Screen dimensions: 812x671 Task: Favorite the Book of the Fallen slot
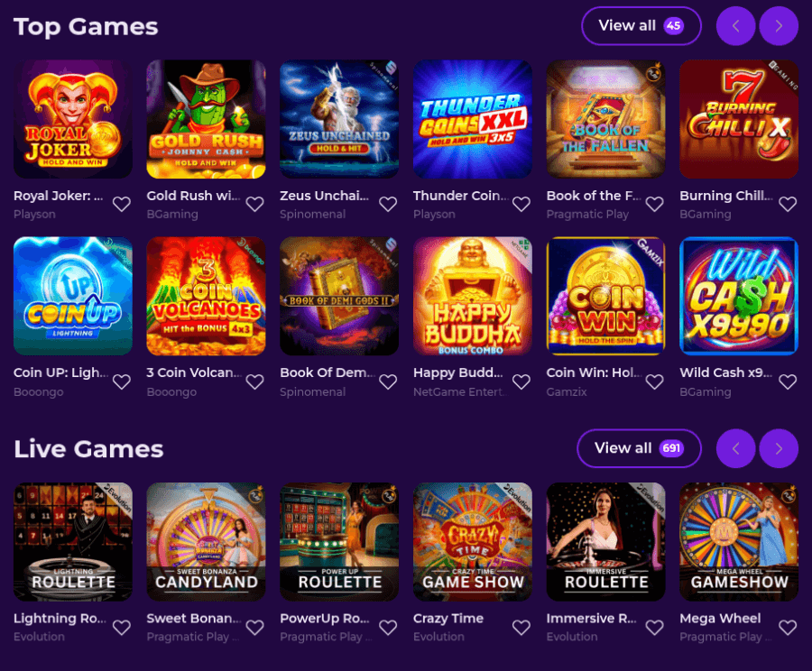(655, 205)
